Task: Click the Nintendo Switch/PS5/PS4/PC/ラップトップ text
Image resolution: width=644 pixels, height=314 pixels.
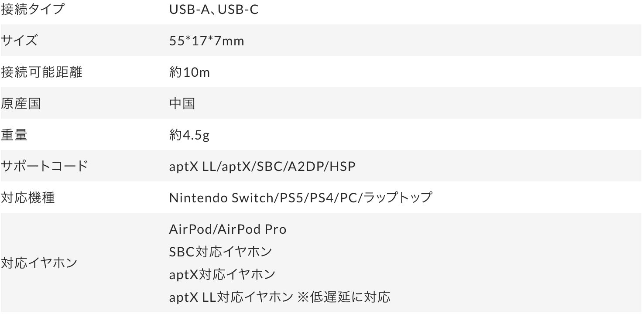Action: (x=301, y=198)
